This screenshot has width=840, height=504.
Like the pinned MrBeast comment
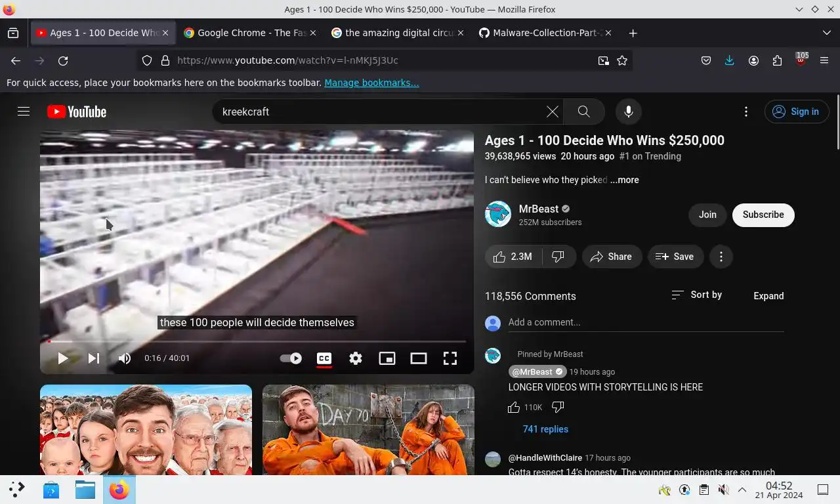[514, 408]
